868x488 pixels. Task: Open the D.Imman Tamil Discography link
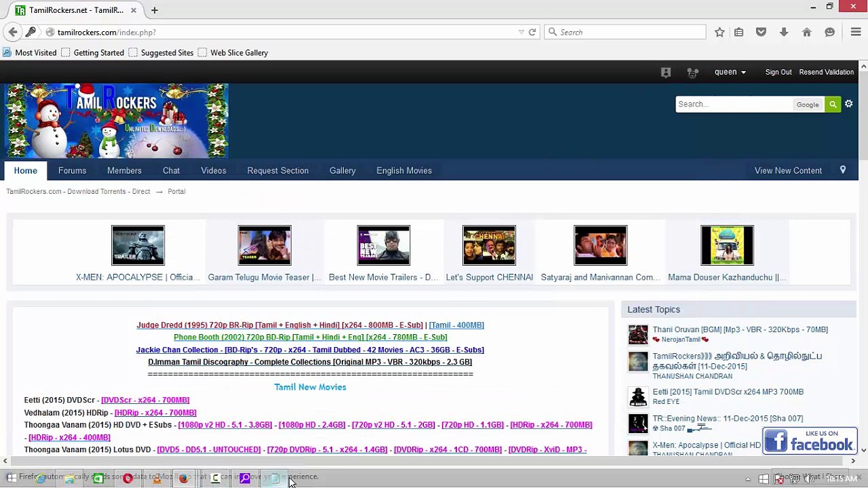pyautogui.click(x=310, y=362)
